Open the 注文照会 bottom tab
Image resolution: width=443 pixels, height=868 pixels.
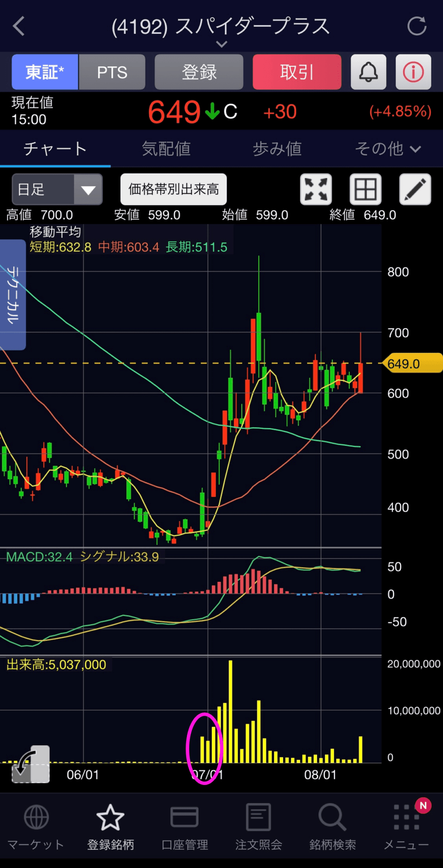click(258, 827)
